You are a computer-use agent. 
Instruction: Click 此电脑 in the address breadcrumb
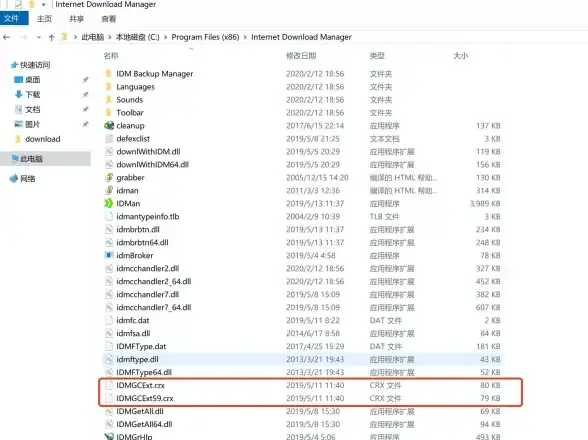point(93,37)
